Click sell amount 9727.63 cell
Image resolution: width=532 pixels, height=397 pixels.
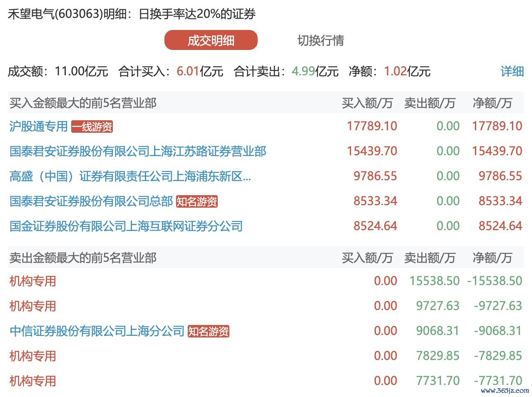pyautogui.click(x=438, y=306)
